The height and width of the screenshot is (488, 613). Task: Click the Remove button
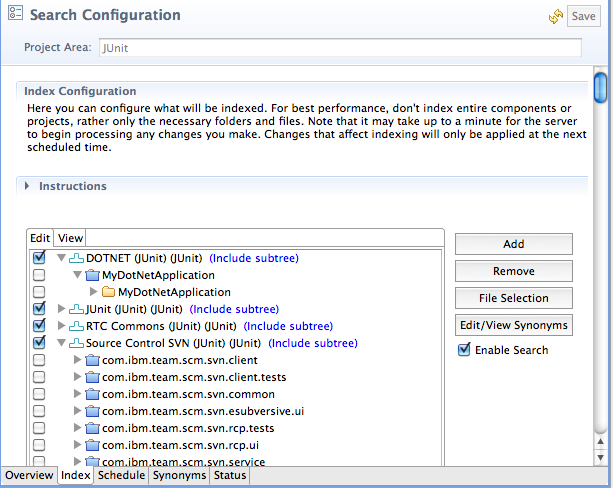click(x=514, y=271)
